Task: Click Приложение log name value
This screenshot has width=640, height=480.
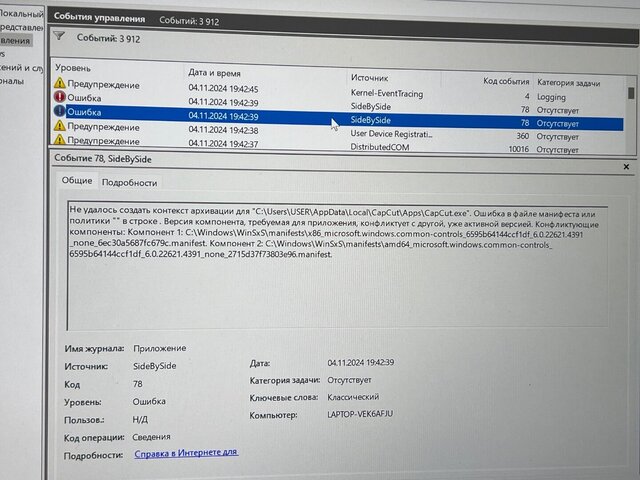Action: (160, 348)
